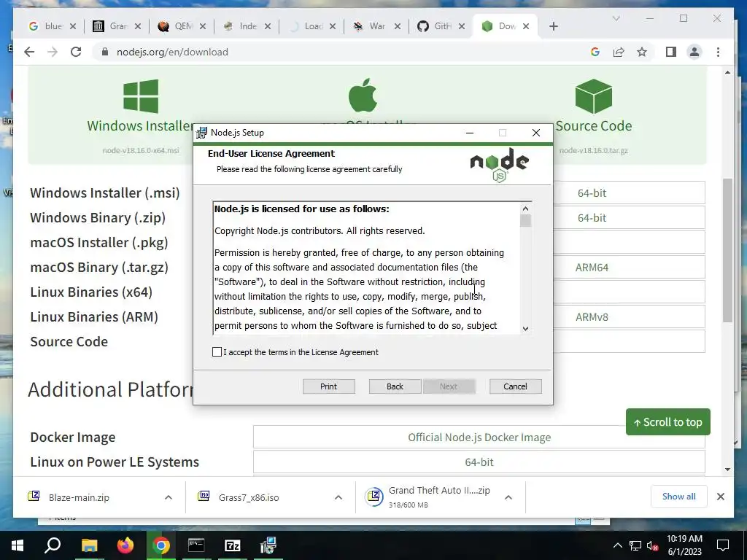The height and width of the screenshot is (560, 747).
Task: Bookmark this page with star icon
Action: (642, 52)
